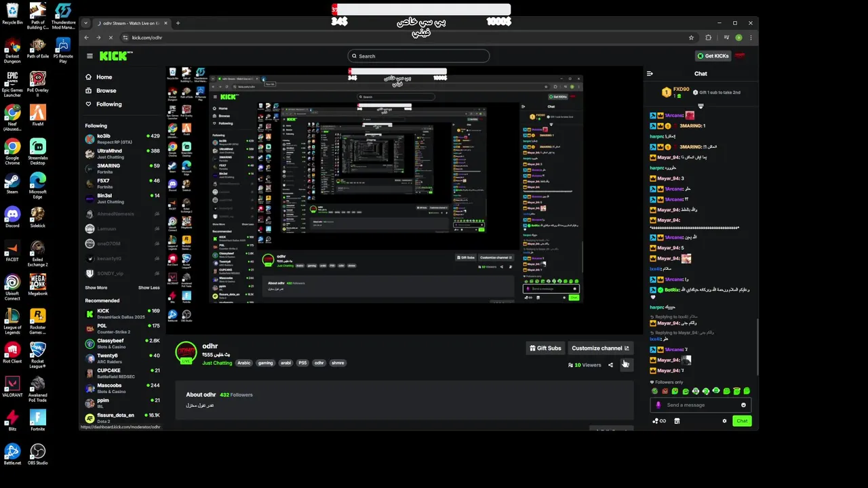
Task: Launch OBS Studio from desktop
Action: [38, 454]
